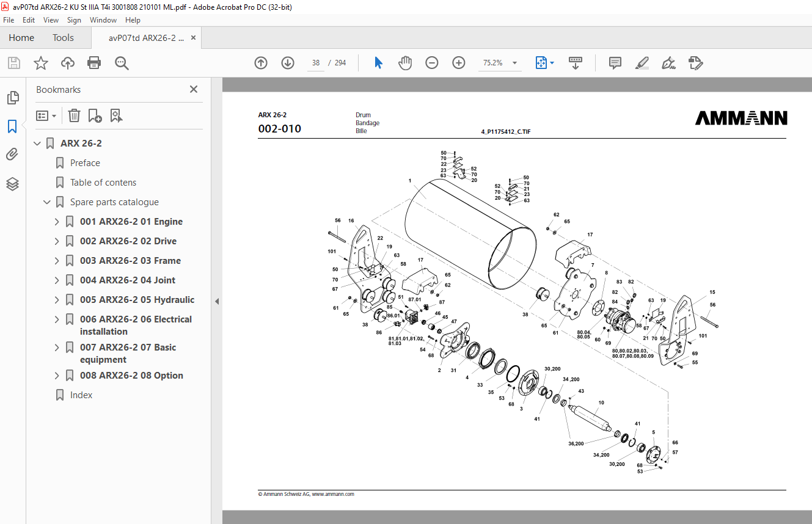This screenshot has height=524, width=812.
Task: Expand the 003 ARX26-2 03 Frame bookmark
Action: point(57,261)
